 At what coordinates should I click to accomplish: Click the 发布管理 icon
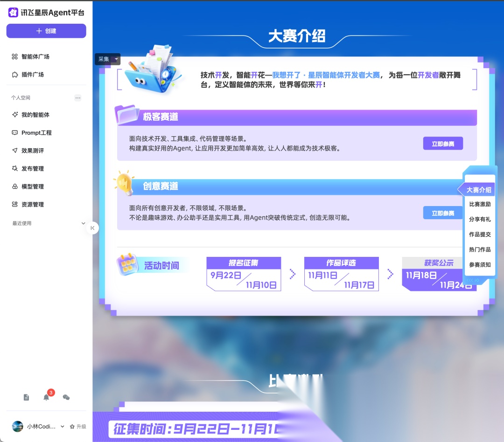pos(15,169)
